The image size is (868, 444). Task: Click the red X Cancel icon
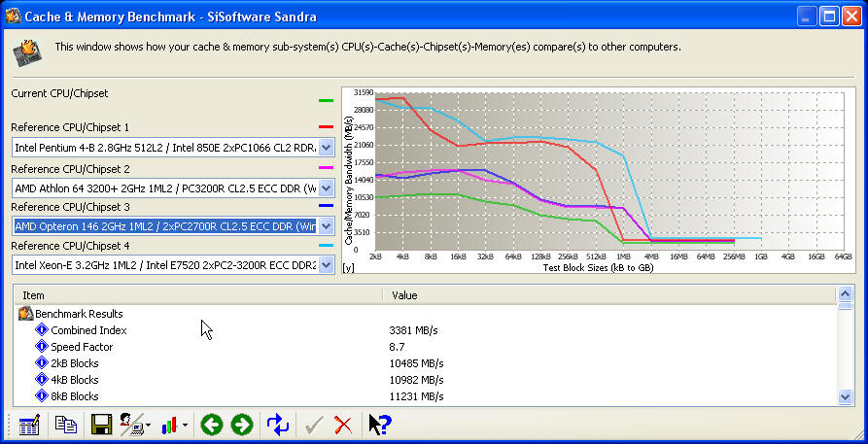343,426
